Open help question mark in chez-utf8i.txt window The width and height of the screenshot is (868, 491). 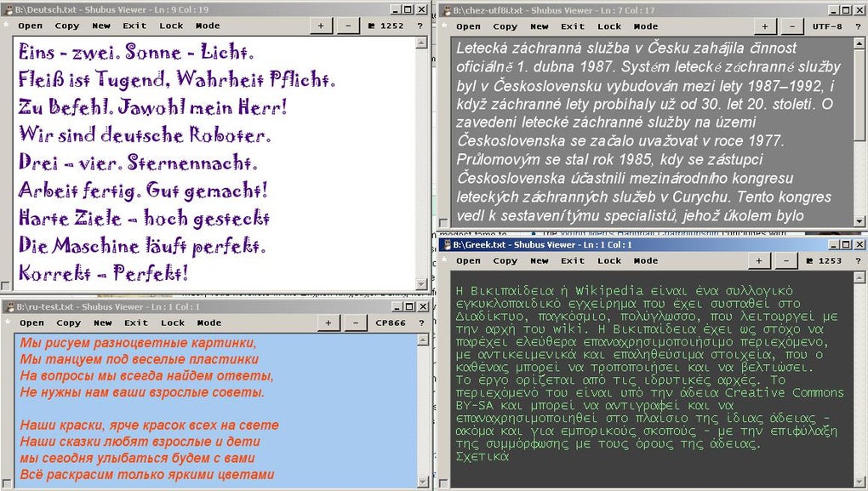859,26
